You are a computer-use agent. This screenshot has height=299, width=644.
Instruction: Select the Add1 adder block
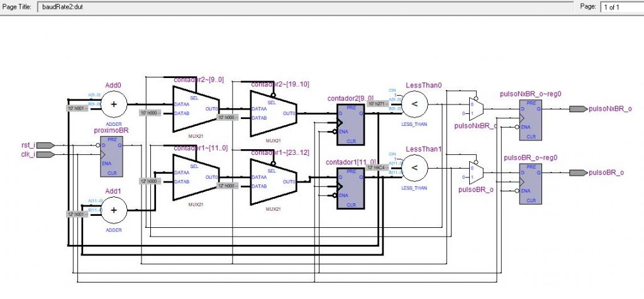(x=114, y=209)
